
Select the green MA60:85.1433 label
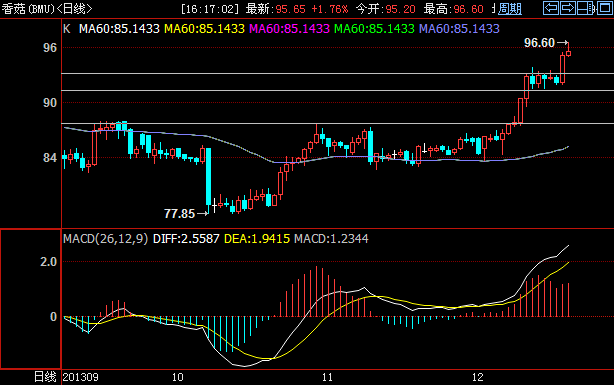pos(374,29)
